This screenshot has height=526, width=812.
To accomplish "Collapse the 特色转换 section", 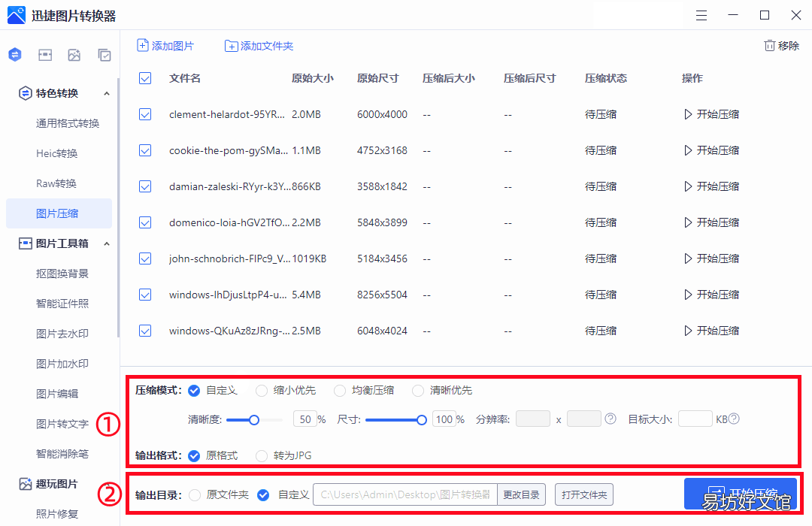I will 107,94.
